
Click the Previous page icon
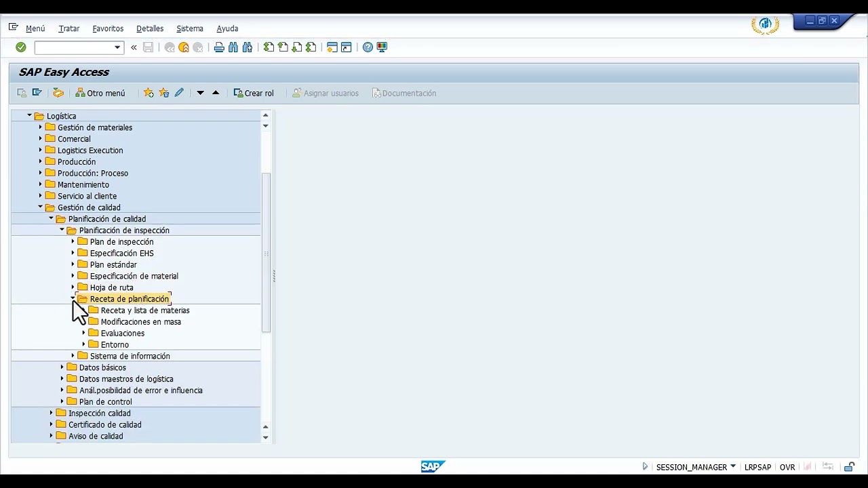pos(283,47)
